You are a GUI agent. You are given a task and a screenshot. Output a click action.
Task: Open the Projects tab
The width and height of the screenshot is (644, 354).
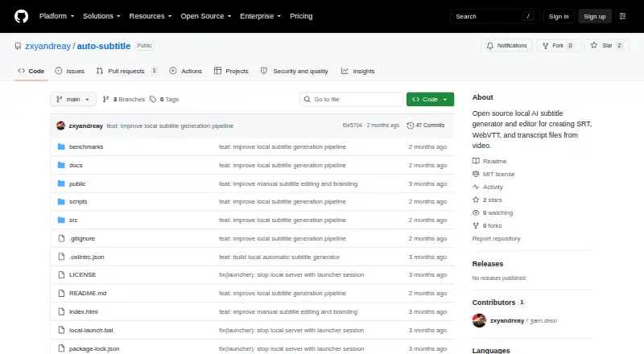[231, 71]
